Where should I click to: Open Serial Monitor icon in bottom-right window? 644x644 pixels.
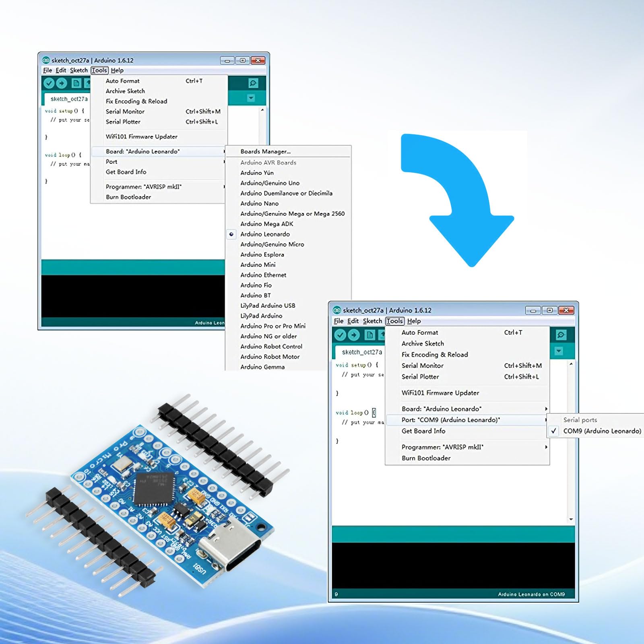click(x=561, y=335)
